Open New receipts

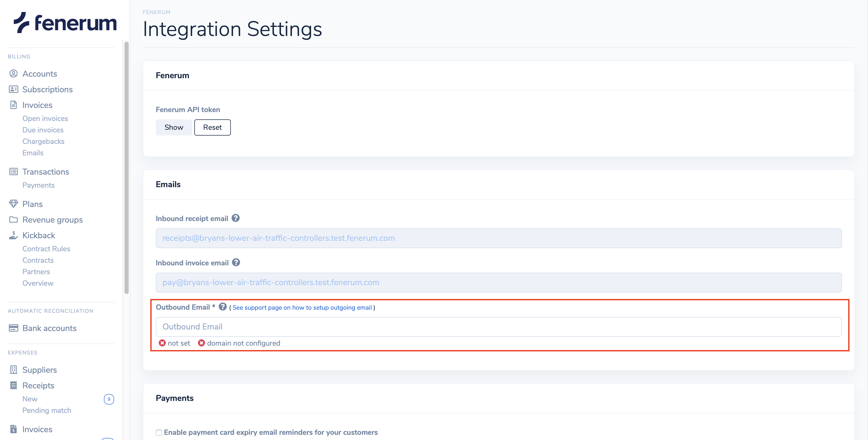point(30,399)
